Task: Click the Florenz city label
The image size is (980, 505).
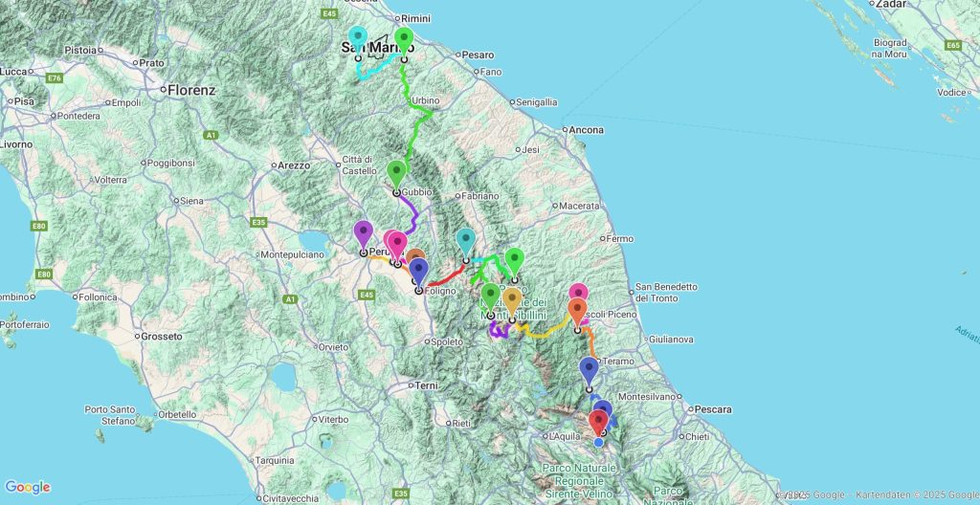Action: [x=190, y=91]
